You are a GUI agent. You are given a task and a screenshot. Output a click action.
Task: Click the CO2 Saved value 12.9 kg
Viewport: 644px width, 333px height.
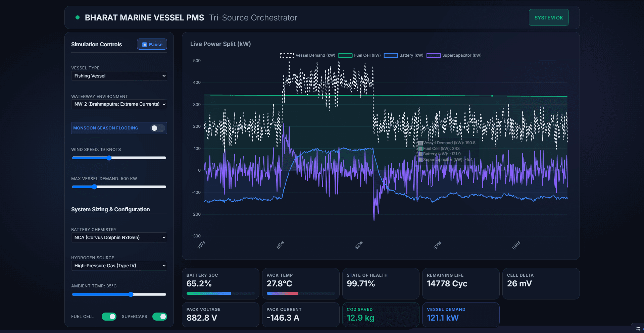click(x=360, y=318)
